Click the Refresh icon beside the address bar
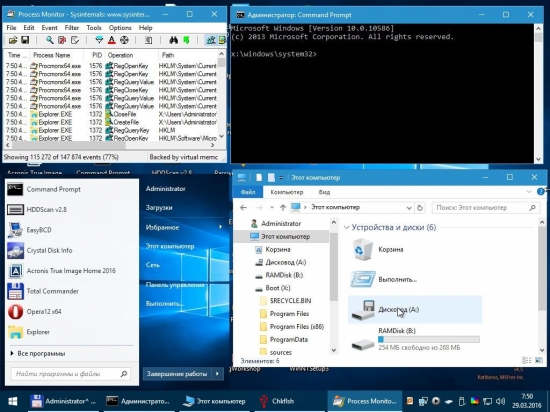 [x=420, y=208]
